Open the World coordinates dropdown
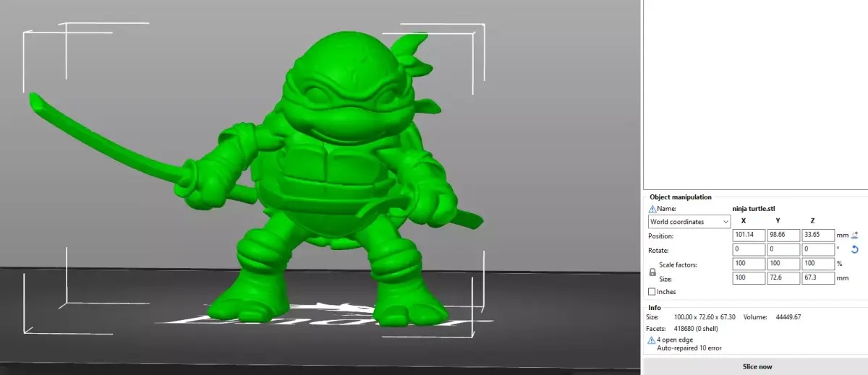This screenshot has height=375, width=868. pyautogui.click(x=689, y=222)
